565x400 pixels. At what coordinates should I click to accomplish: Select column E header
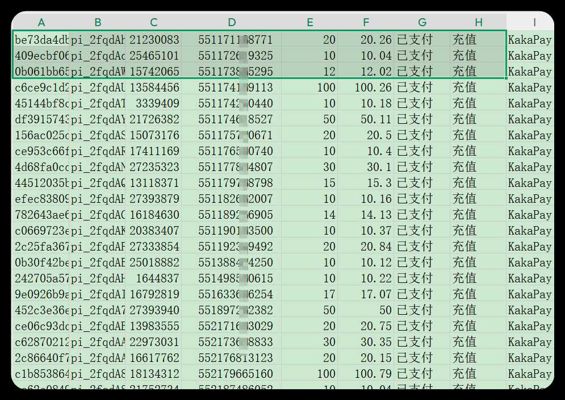(x=310, y=22)
